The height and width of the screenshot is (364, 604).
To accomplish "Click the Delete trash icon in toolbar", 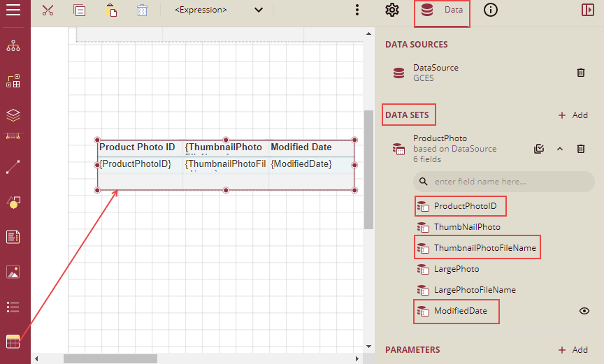I will coord(142,10).
